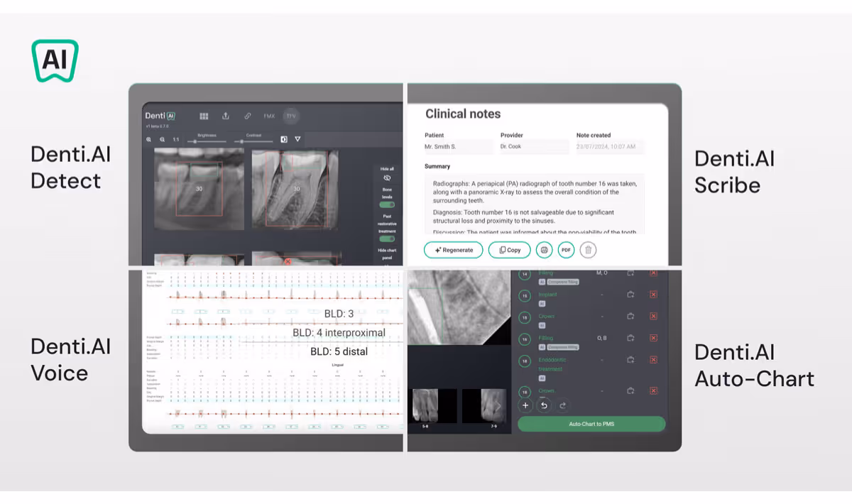Click the Denti.AI Voice caption
This screenshot has width=852, height=504.
coord(71,359)
